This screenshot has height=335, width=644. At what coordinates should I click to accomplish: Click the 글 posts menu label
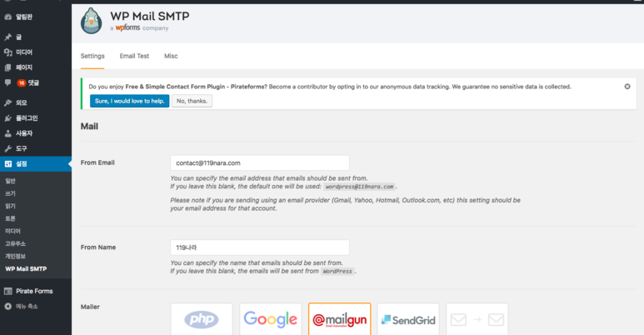click(x=18, y=37)
